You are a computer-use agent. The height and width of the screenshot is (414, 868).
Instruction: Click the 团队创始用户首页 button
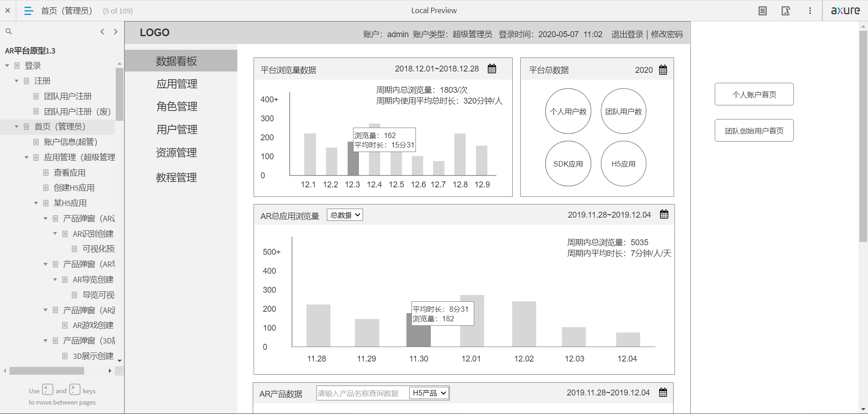(x=754, y=130)
